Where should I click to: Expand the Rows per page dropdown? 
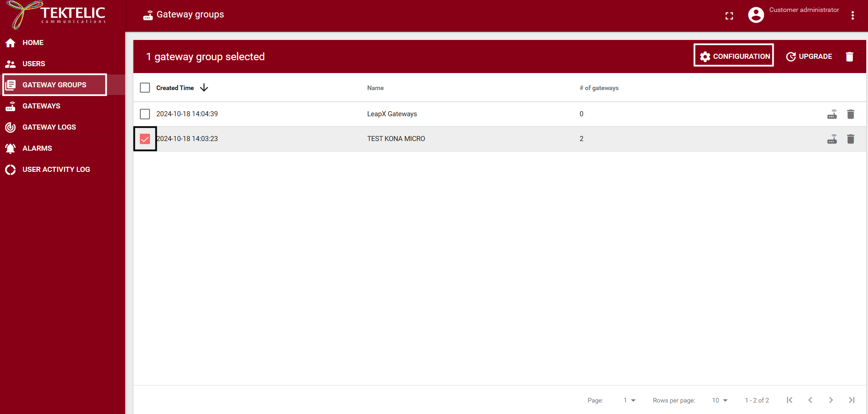[x=719, y=400]
